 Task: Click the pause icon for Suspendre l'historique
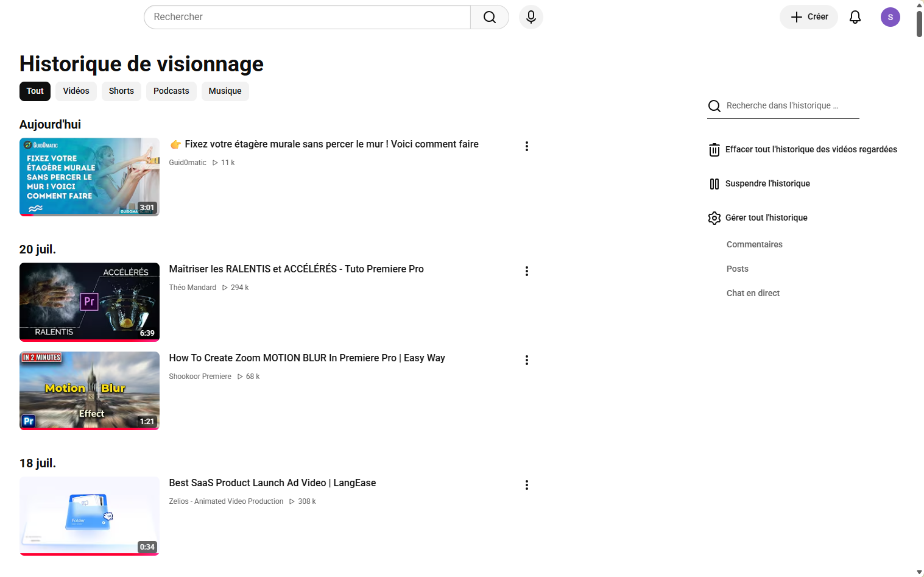pyautogui.click(x=714, y=184)
